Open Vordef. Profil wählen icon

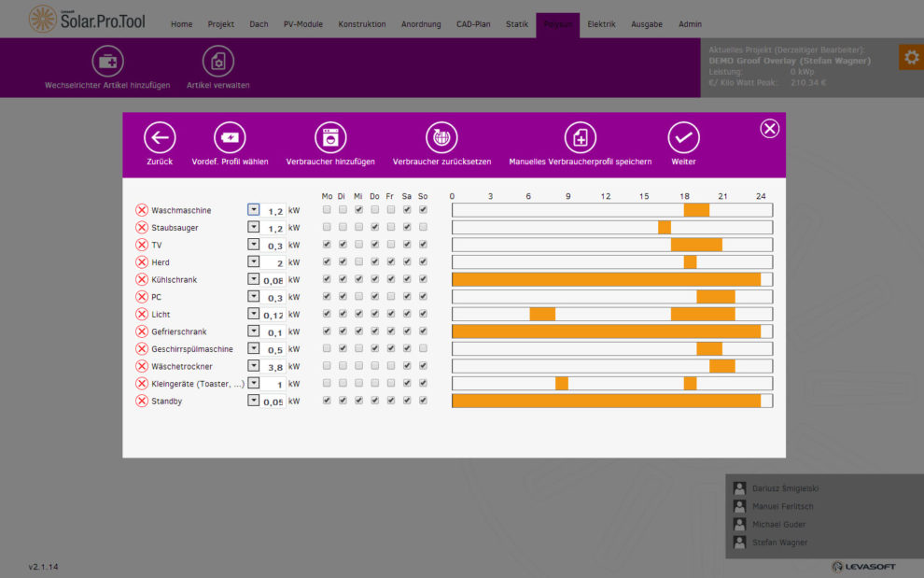point(230,138)
